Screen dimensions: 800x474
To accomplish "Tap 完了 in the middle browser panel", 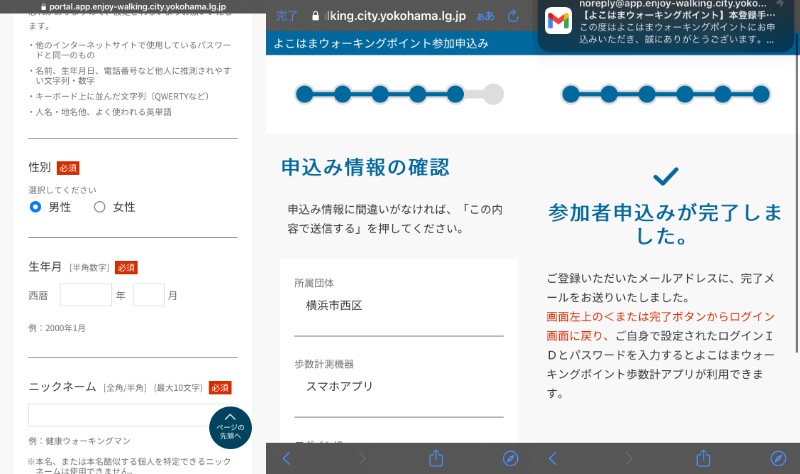I will coord(286,16).
